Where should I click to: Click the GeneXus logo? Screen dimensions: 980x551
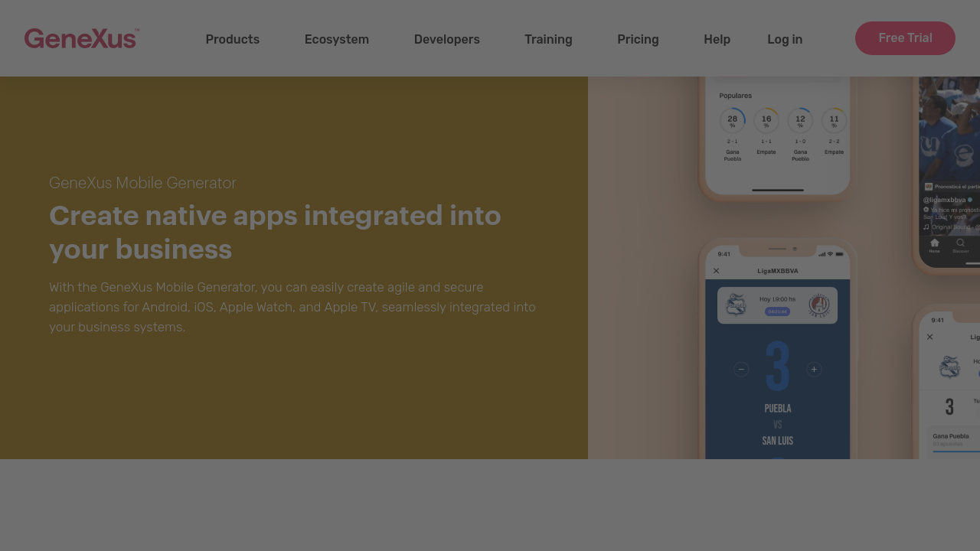point(81,38)
